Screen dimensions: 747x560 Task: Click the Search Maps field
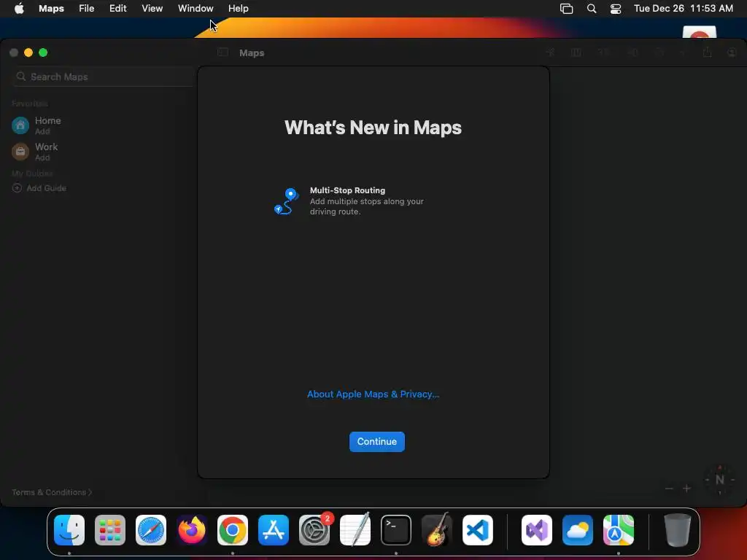pyautogui.click(x=103, y=77)
